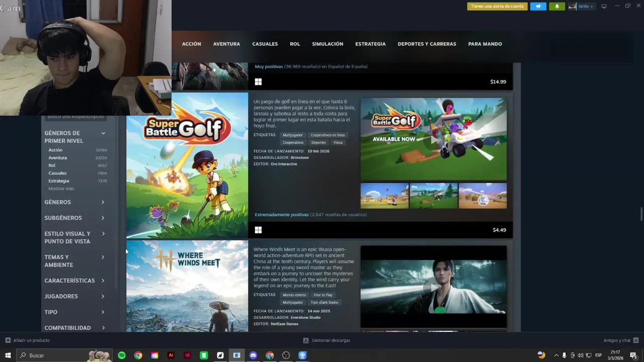Open the ROL category tab

[x=295, y=44]
